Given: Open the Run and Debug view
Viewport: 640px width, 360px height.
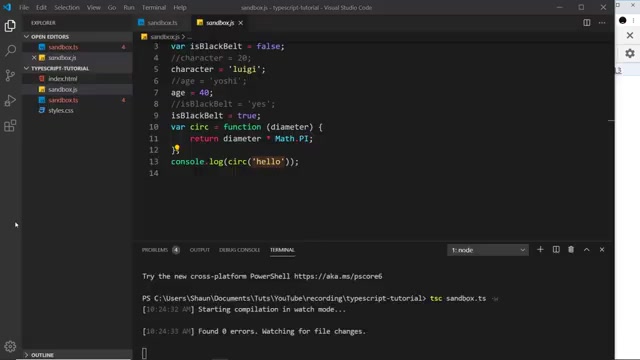Looking at the screenshot, I should (x=10, y=100).
